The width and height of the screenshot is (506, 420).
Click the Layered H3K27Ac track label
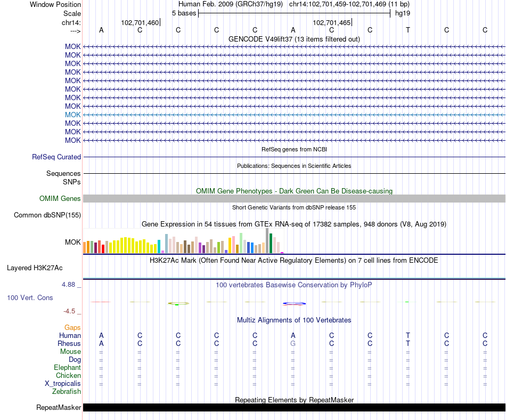pyautogui.click(x=35, y=268)
